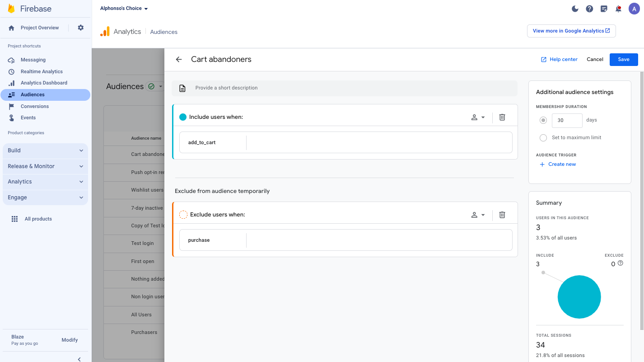Open the notifications bell
Viewport: 644px width, 362px height.
point(618,9)
